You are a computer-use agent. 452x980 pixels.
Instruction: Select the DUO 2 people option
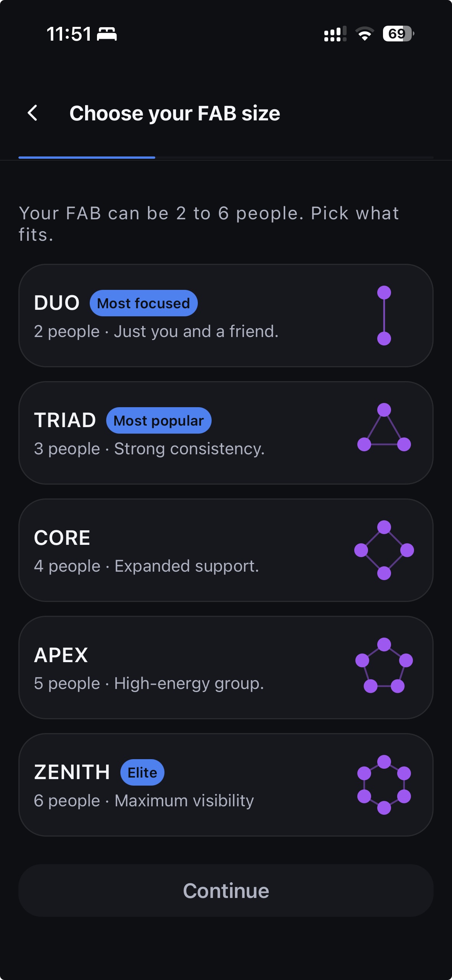(x=226, y=316)
